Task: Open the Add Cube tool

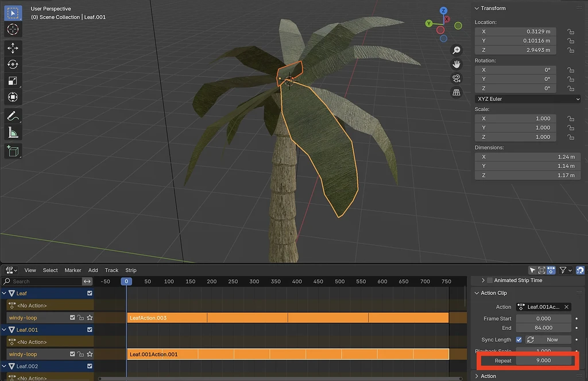Action: [x=13, y=151]
